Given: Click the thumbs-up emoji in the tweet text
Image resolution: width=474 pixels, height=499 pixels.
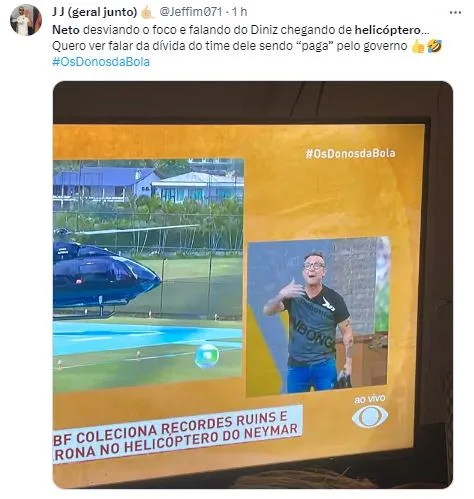Looking at the screenshot, I should pyautogui.click(x=418, y=46).
